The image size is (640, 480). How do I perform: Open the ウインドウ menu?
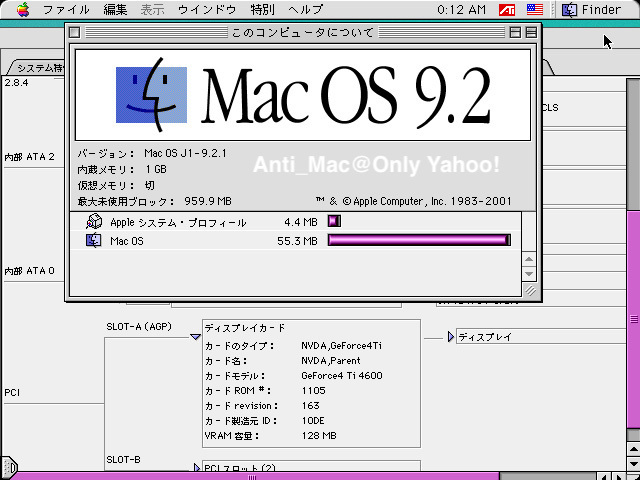pos(207,9)
